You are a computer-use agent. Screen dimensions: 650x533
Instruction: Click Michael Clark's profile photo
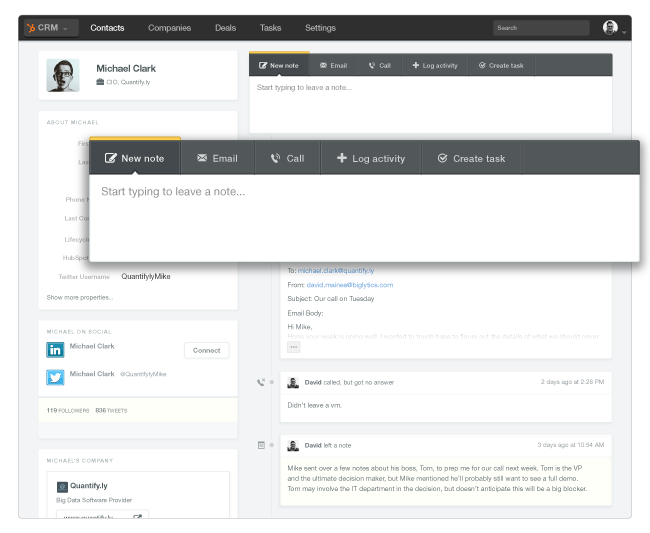click(x=65, y=76)
